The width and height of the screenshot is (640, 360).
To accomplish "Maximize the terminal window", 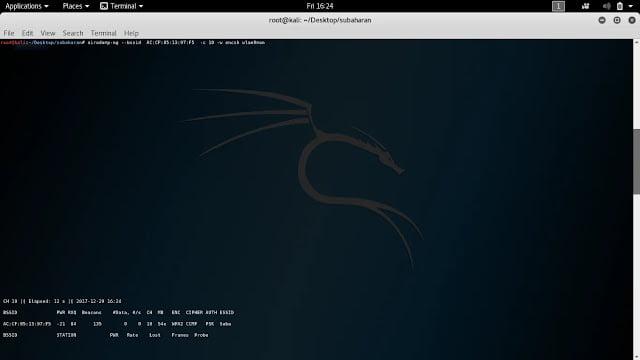I will coord(617,20).
